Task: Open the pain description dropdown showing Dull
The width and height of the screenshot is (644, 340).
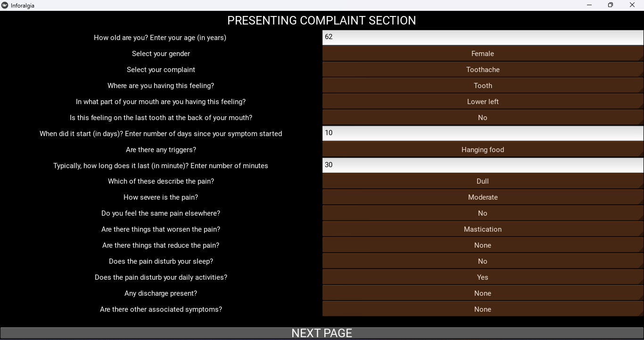Action: [482, 181]
